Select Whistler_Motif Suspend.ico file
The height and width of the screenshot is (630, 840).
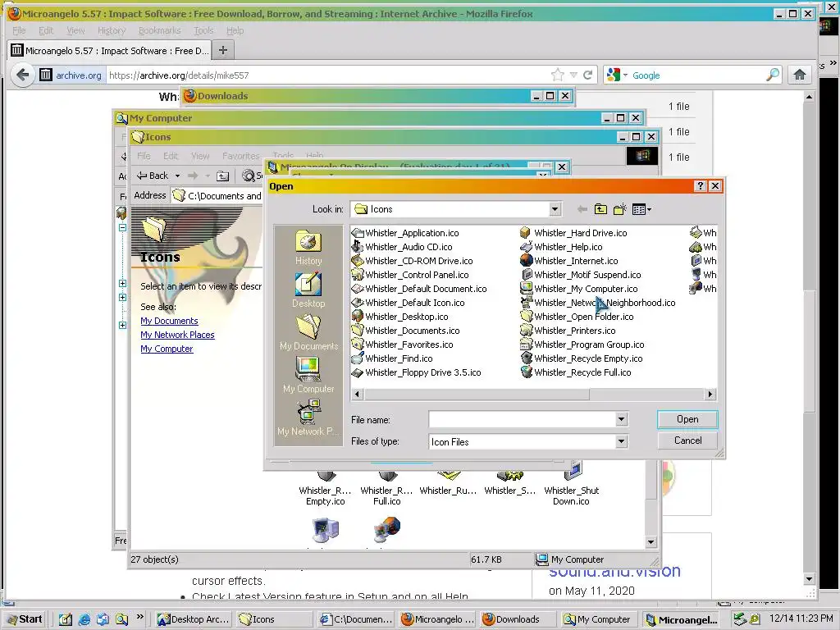[x=581, y=275]
